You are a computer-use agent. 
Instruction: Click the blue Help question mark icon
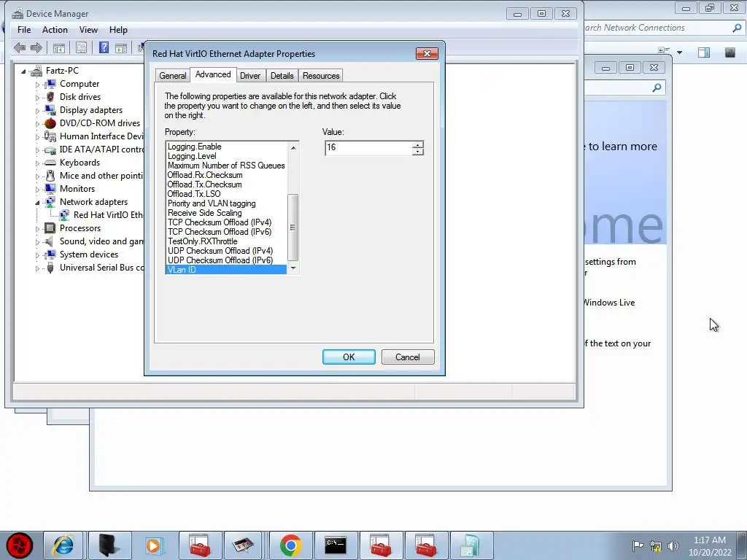(x=104, y=47)
